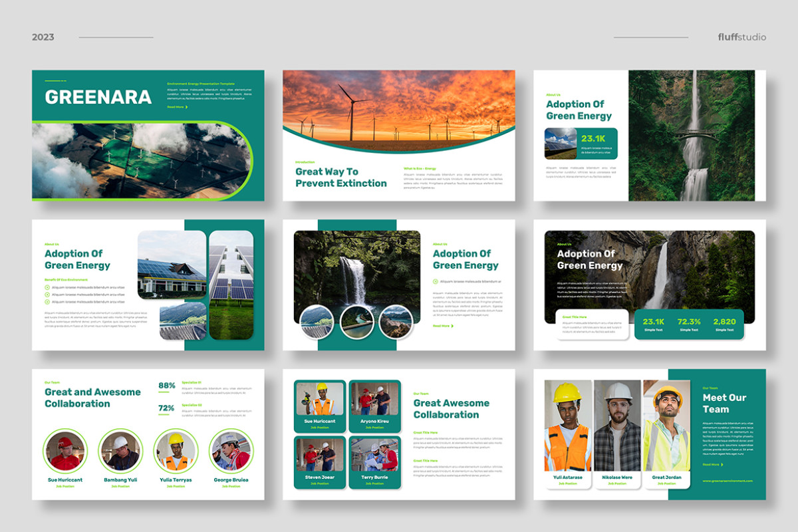The height and width of the screenshot is (532, 798).
Task: Click the bullet marker beside Aliquam text on the center Adoption slide
Action: tap(435, 282)
